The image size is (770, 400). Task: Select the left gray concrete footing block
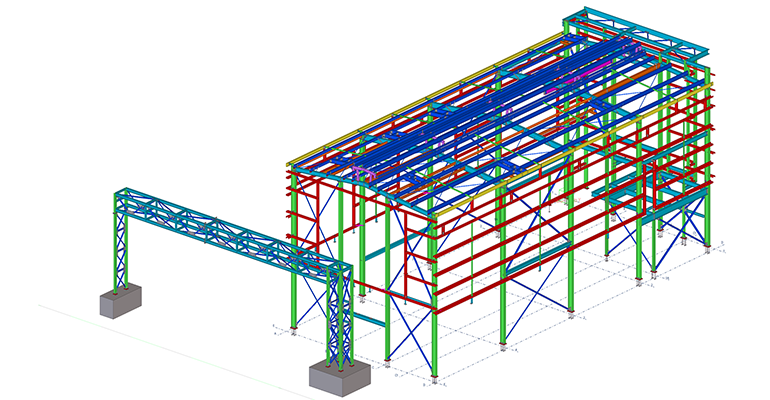coord(119,301)
